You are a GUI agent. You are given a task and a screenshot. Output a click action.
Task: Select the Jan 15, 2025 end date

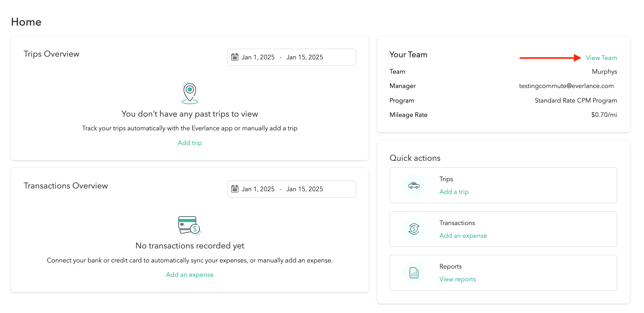pyautogui.click(x=305, y=57)
